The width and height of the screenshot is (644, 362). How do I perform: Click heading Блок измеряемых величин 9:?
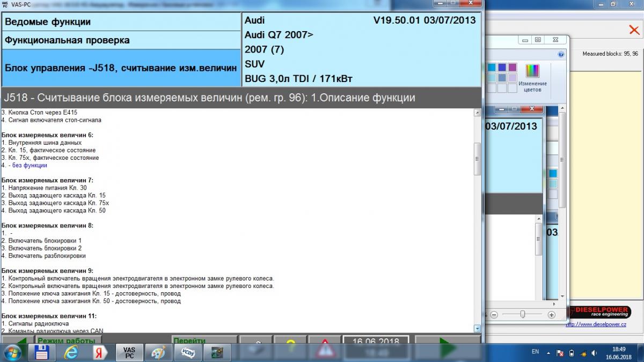(47, 271)
